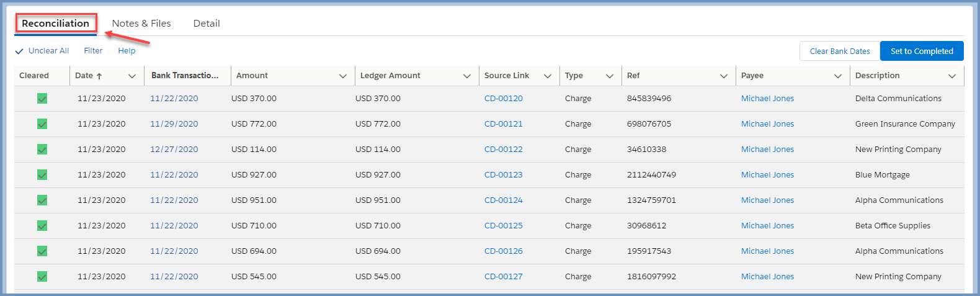Uncheck Cleared box for Blue Mortgage row
The height and width of the screenshot is (296, 980).
[x=42, y=175]
